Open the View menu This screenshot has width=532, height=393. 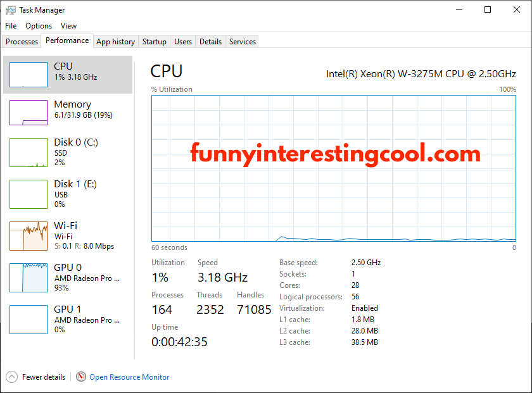click(68, 26)
